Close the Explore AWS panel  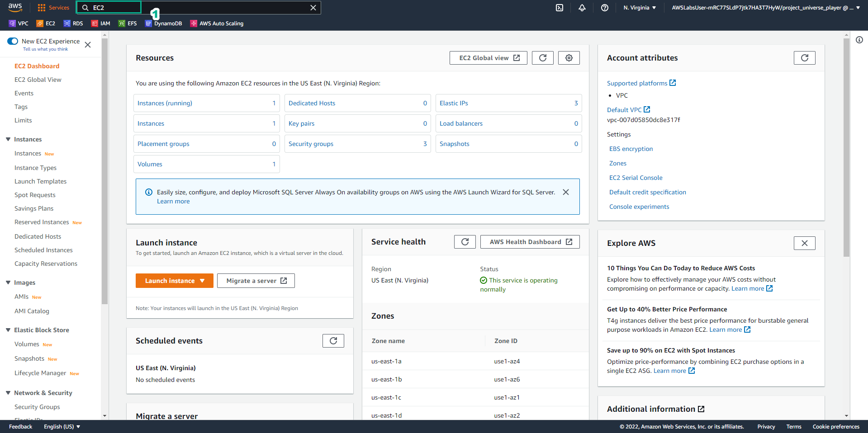[x=805, y=243]
